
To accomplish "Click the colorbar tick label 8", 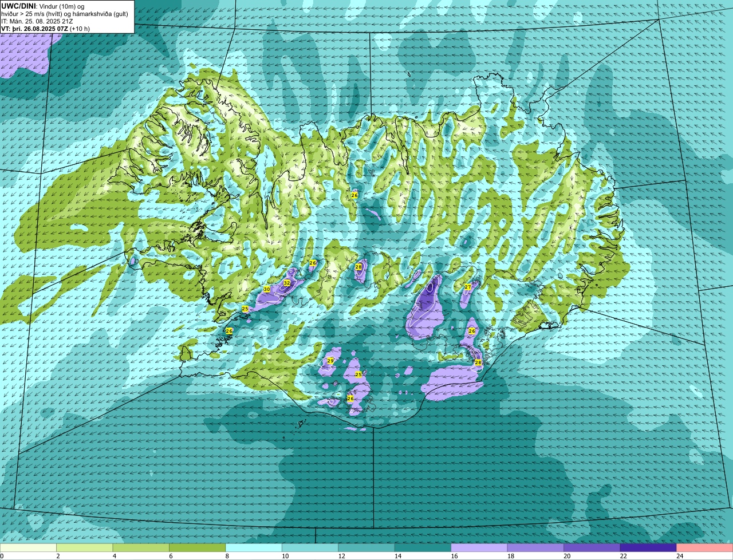I will 227,555.
